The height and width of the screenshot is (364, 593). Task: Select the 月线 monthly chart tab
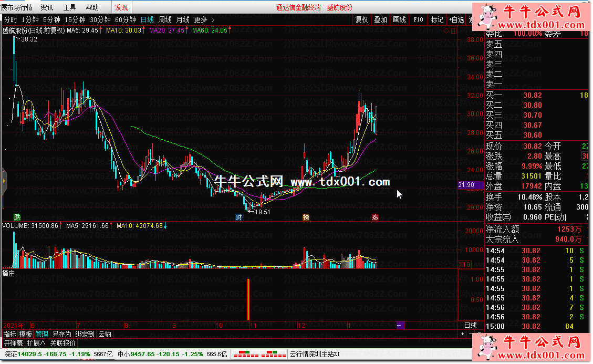183,19
